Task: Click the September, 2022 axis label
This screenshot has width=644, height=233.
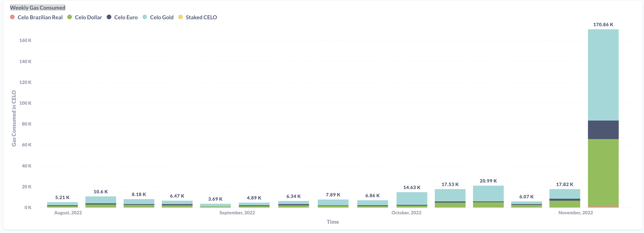Action: [x=237, y=213]
